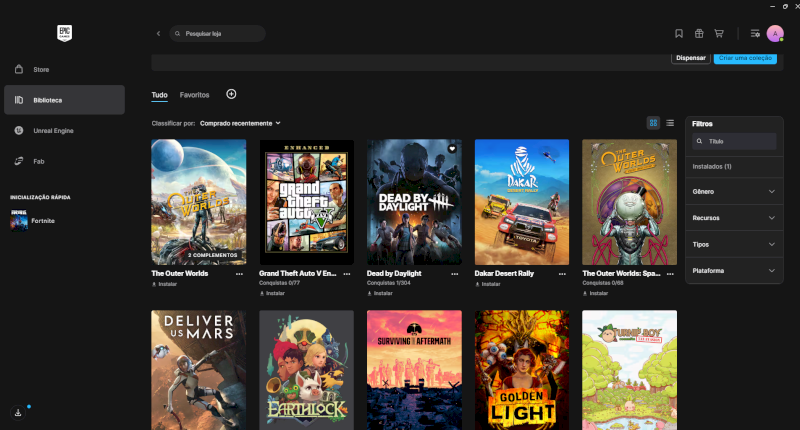Open Deliver Us Mars cover

(198, 370)
